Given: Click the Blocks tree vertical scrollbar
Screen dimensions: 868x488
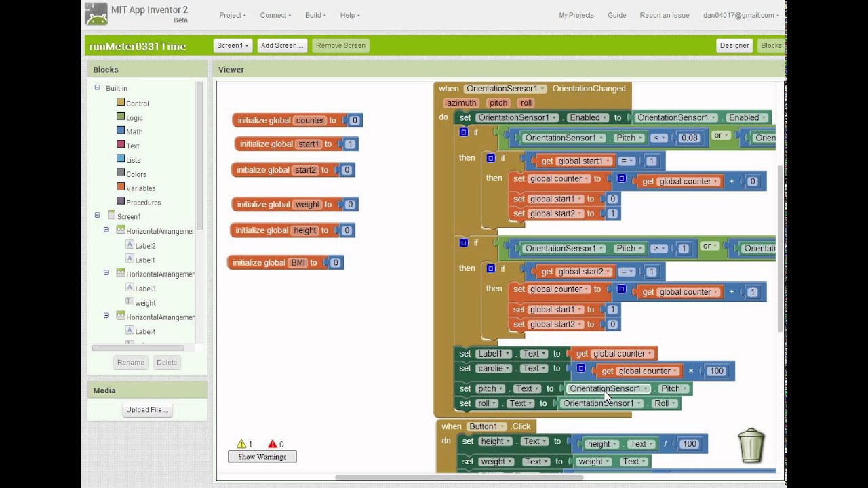Looking at the screenshot, I should point(199,156).
